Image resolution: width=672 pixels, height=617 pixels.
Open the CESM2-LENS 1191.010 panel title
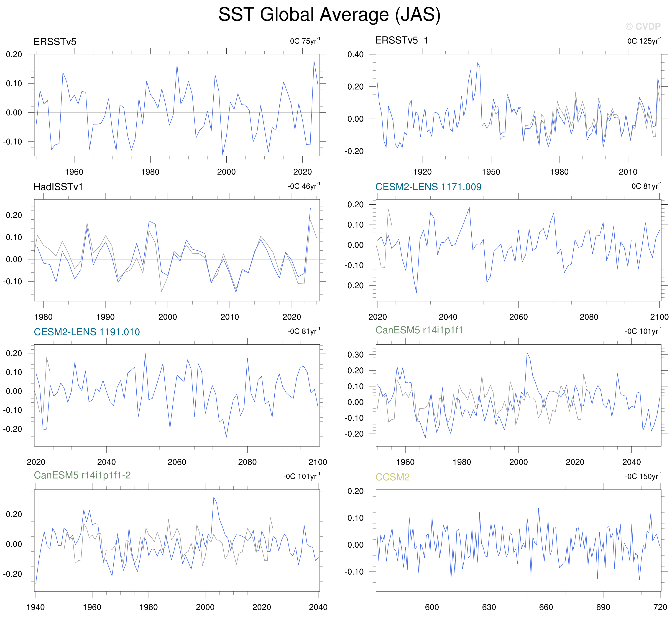(x=87, y=332)
